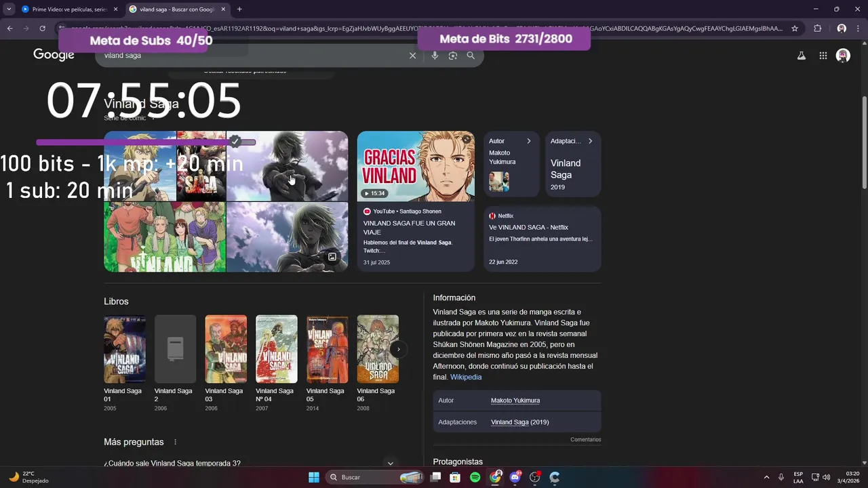
Task: Open the Vinland Saga Nº 04 book cover
Action: click(276, 349)
